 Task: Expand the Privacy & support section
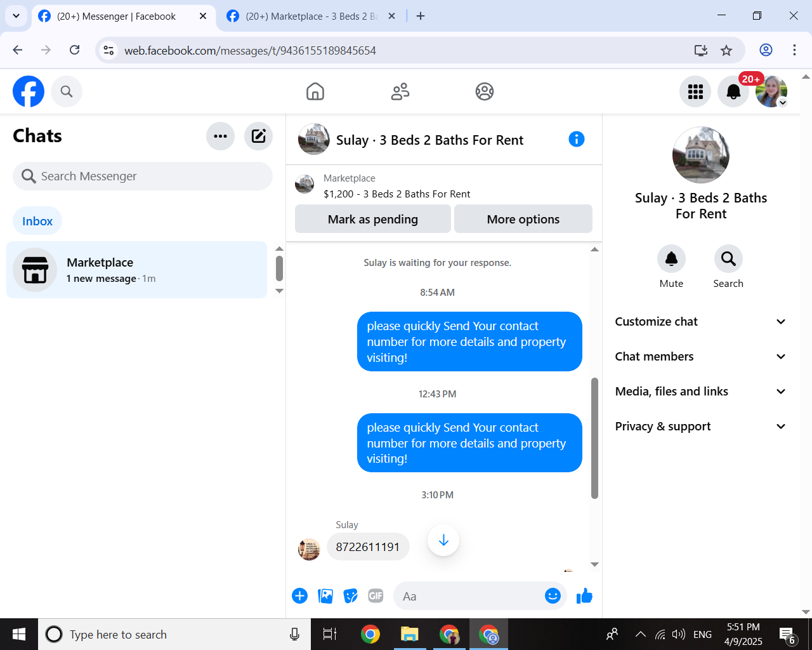(x=701, y=427)
